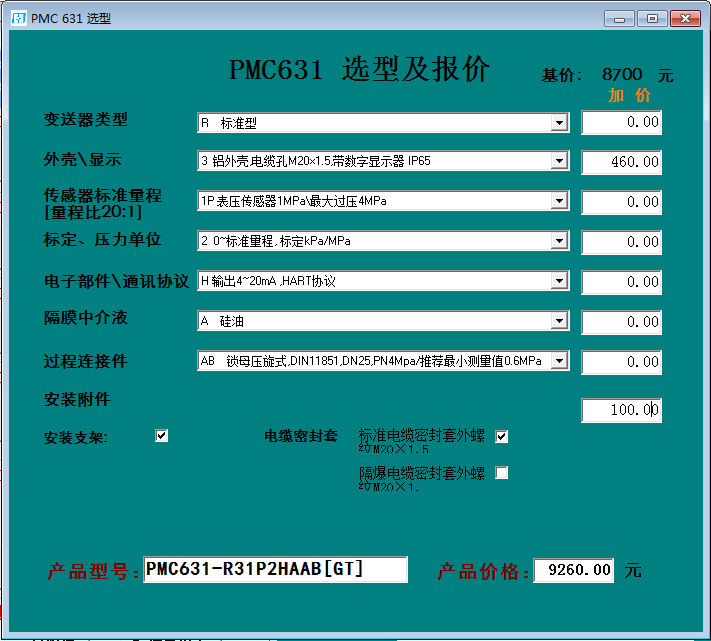The width and height of the screenshot is (711, 641).
Task: Click the 产品型号 text field
Action: (275, 570)
